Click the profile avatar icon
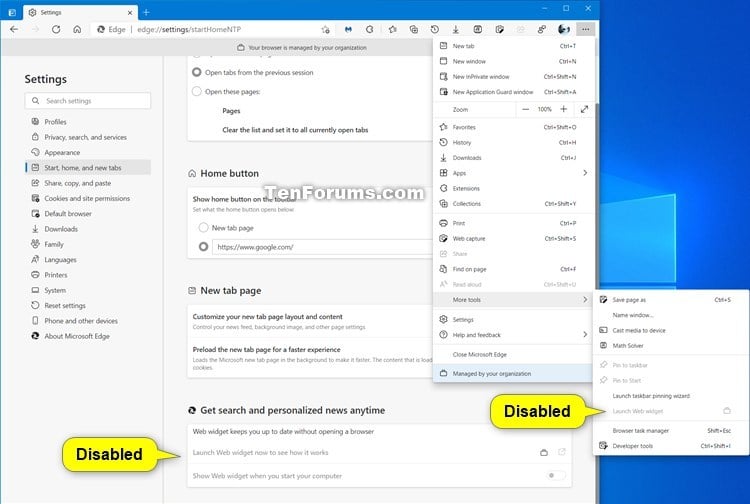This screenshot has height=504, width=750. tap(564, 29)
